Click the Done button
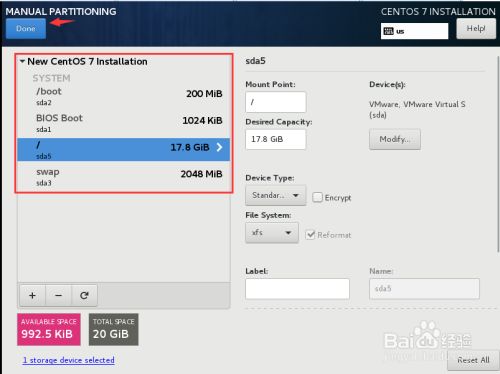Viewport: 500px width, 374px height. [26, 29]
